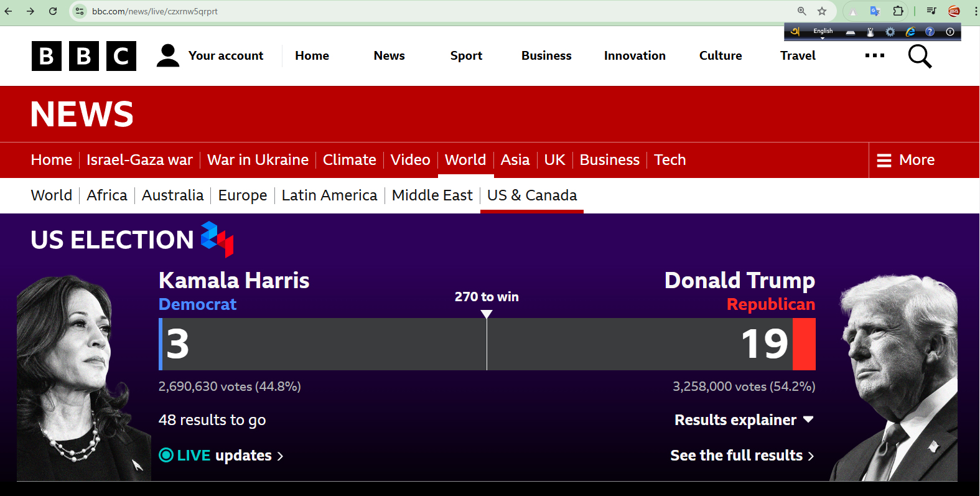This screenshot has width=980, height=496.
Task: Expand the More hamburger menu in the News bar
Action: point(906,160)
